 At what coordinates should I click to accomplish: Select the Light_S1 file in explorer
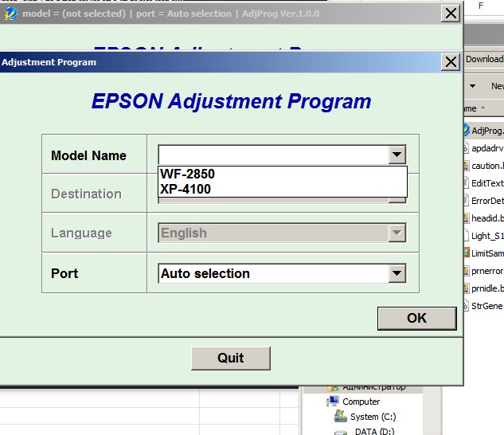[x=484, y=236]
